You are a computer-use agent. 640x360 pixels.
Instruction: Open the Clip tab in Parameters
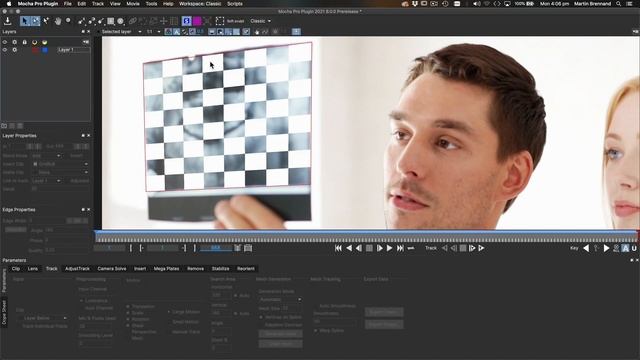pos(16,269)
